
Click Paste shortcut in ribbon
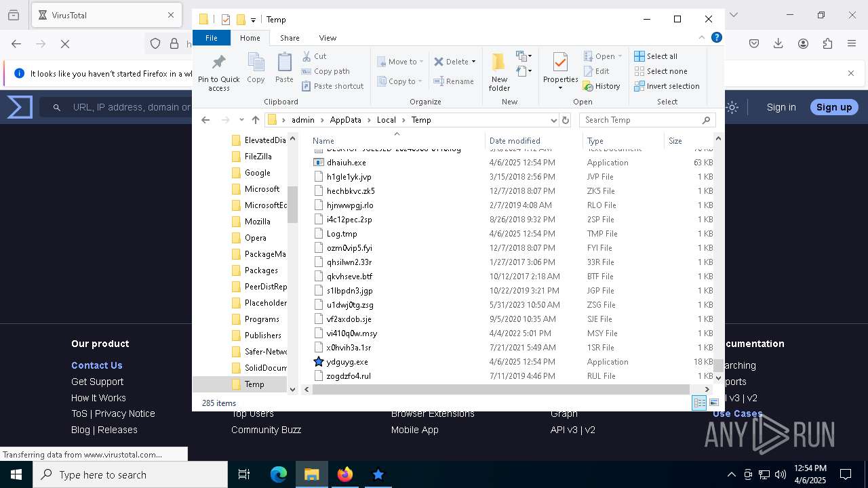click(332, 86)
